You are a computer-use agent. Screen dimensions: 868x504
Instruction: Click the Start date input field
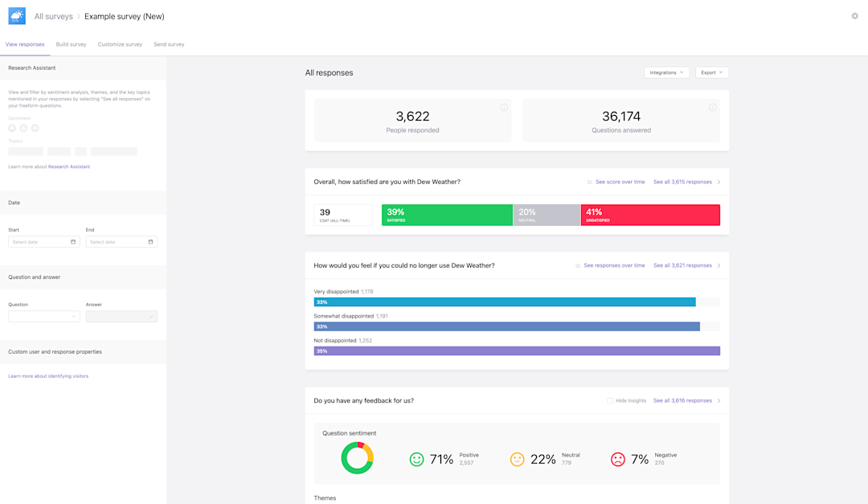pos(43,241)
